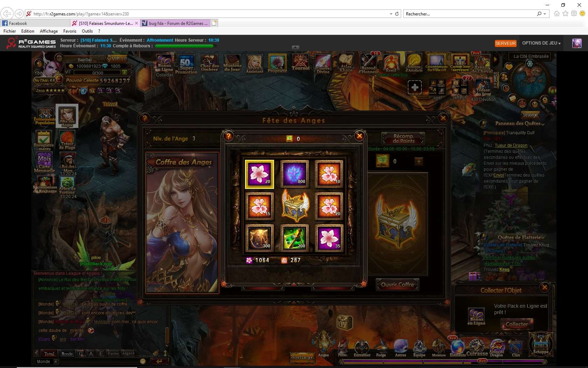Open the Tournoi icon in top bar

click(x=301, y=63)
